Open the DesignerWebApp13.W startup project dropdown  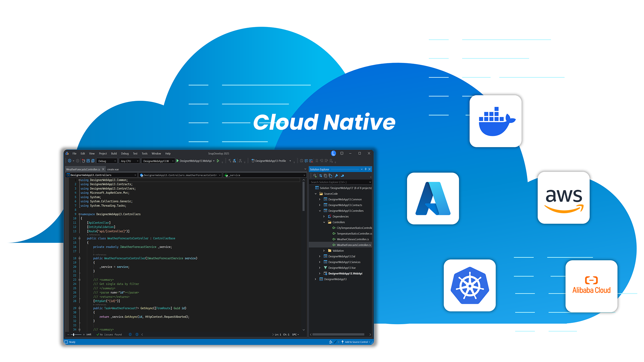tap(158, 161)
